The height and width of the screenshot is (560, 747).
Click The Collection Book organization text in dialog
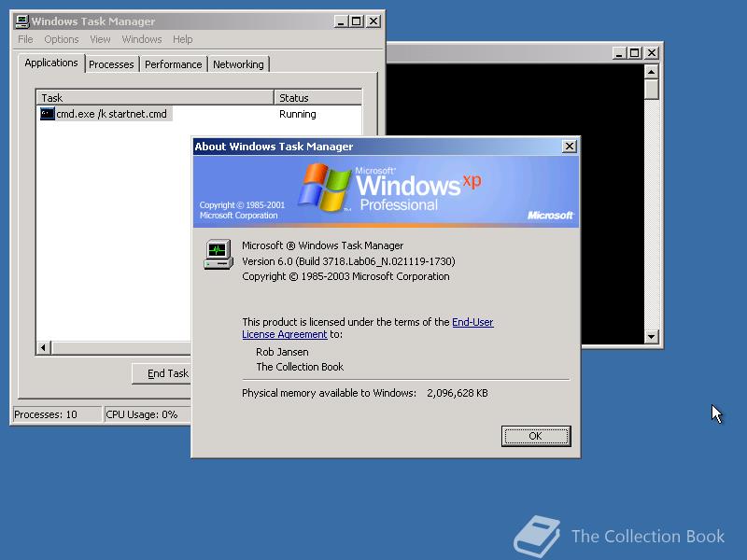[300, 367]
